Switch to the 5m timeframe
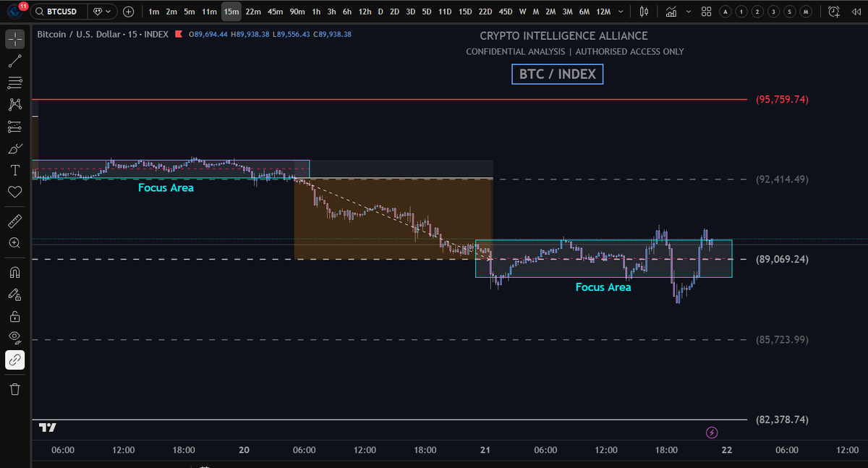 point(189,12)
